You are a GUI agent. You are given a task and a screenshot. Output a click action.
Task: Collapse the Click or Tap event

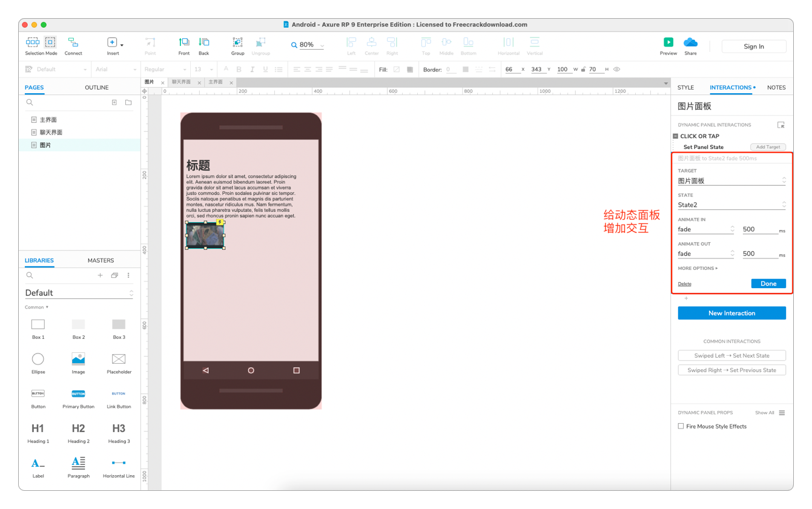pyautogui.click(x=675, y=136)
